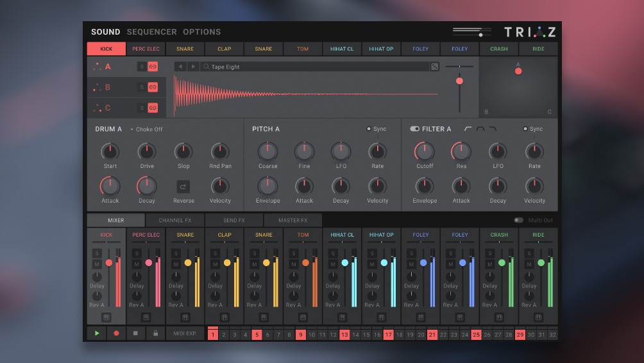The image size is (644, 363).
Task: Load the next sample with the right arrow
Action: (x=193, y=67)
